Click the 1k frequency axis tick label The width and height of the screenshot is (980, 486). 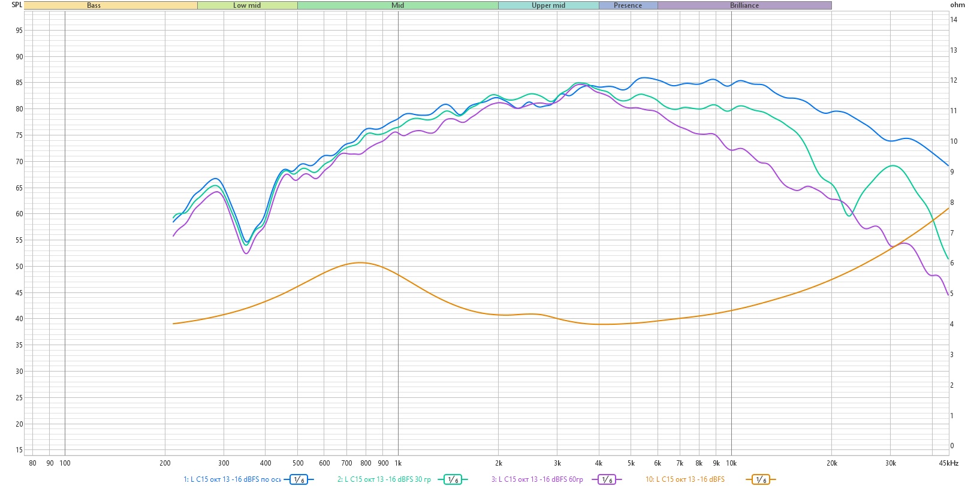point(398,463)
